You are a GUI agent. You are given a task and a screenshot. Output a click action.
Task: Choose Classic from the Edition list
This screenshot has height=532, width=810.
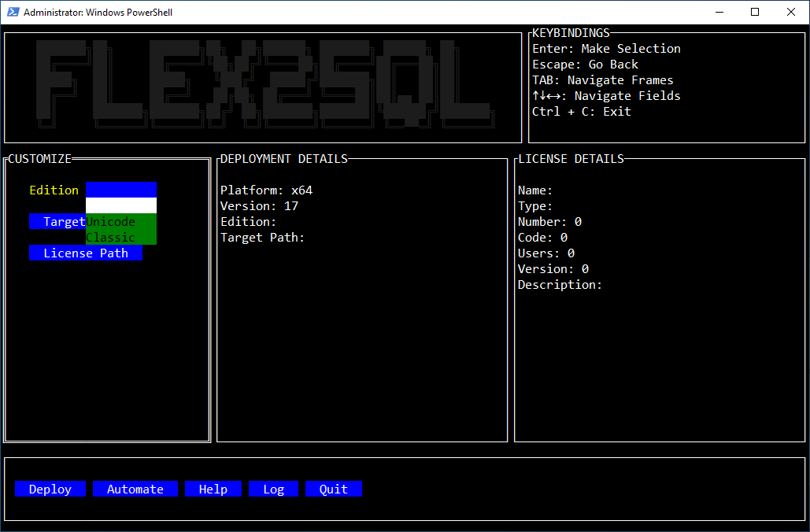(120, 238)
